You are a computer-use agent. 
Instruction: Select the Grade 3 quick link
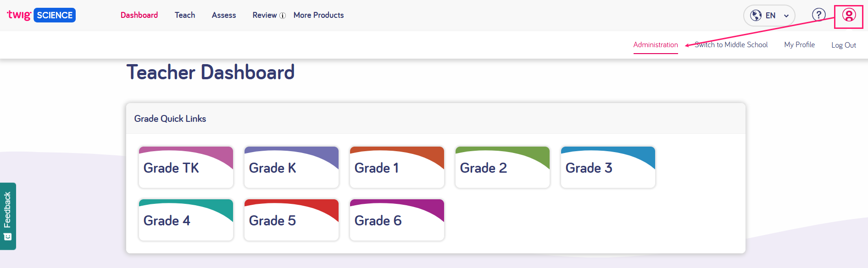click(608, 167)
